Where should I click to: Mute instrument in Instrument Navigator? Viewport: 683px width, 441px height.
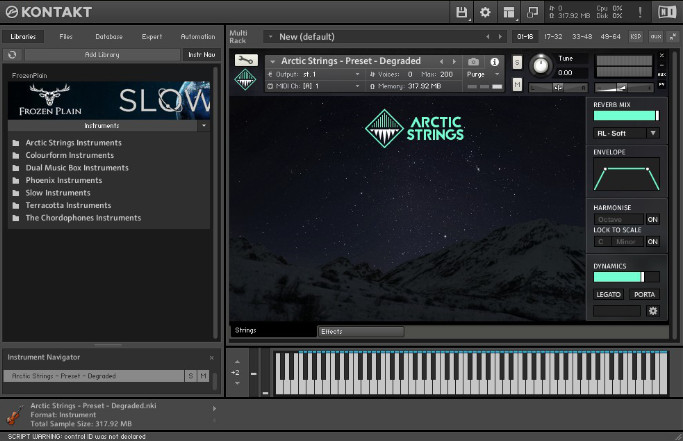point(203,376)
